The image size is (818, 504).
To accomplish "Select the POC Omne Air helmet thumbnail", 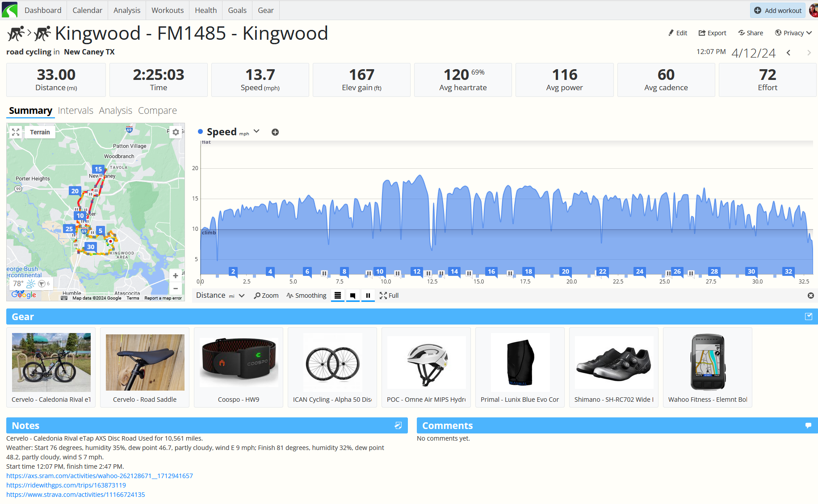I will pos(426,367).
